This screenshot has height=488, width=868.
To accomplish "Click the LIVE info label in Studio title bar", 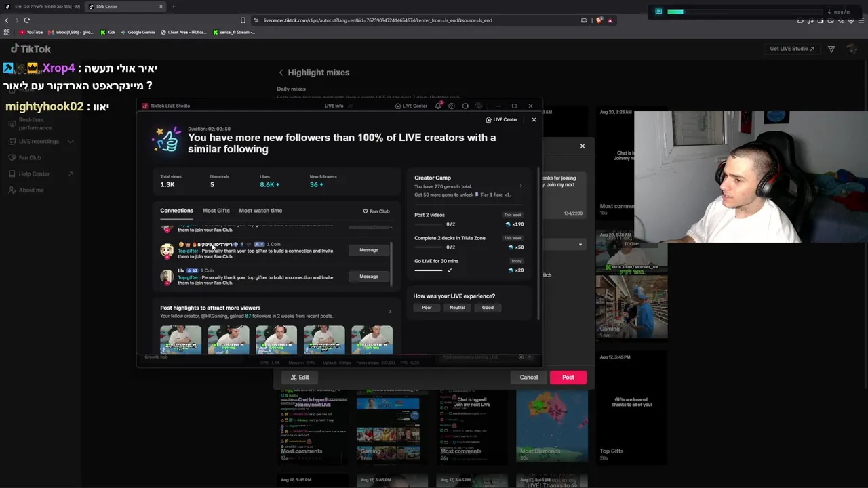I will pyautogui.click(x=334, y=106).
